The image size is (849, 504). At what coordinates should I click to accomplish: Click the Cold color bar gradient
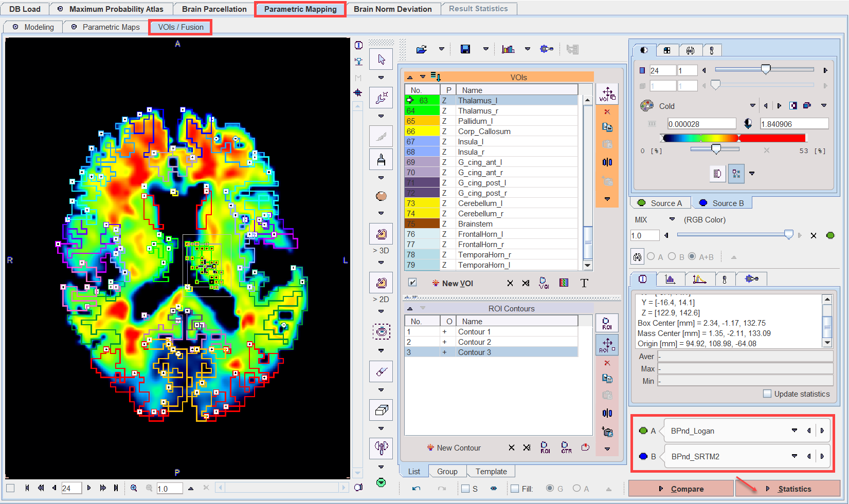point(734,138)
